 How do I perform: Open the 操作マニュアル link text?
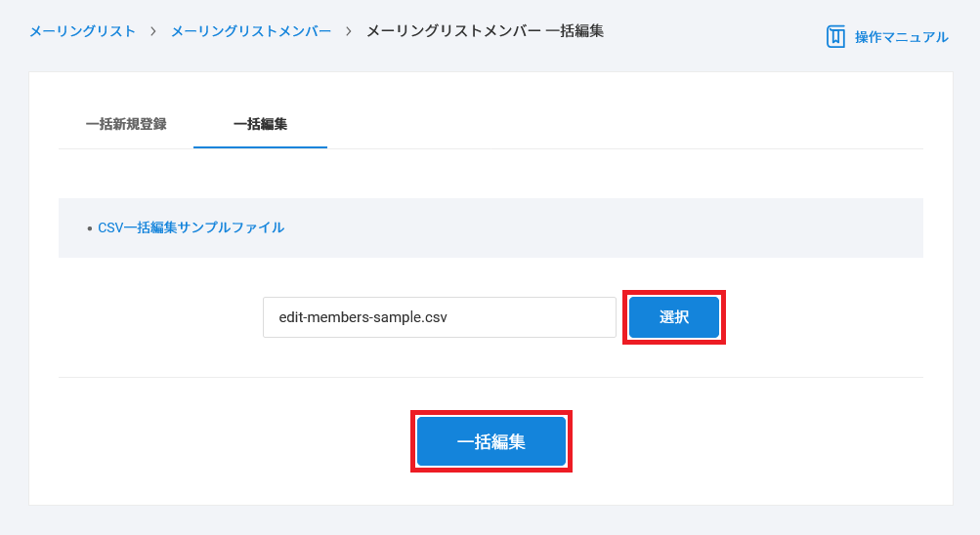pyautogui.click(x=901, y=37)
